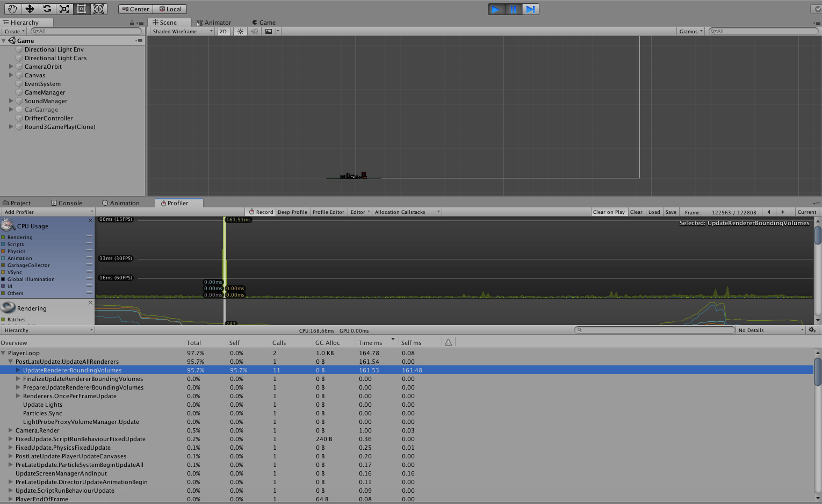Toggle the Scripts category color swatch

pos(3,244)
